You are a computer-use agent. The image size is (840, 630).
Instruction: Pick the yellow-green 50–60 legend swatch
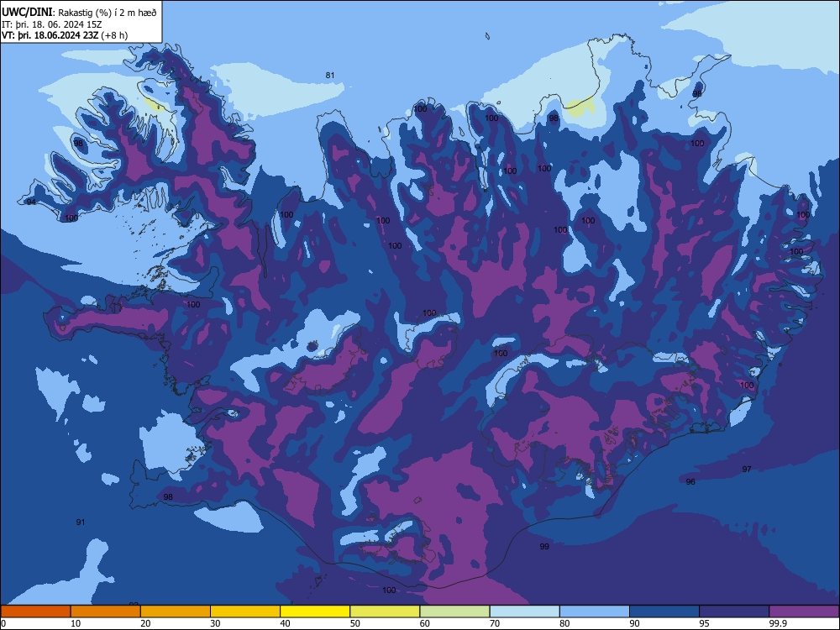[x=385, y=612]
